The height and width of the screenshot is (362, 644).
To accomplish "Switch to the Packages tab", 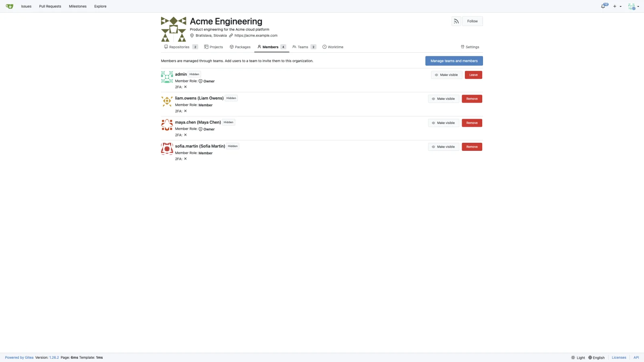I will click(240, 47).
